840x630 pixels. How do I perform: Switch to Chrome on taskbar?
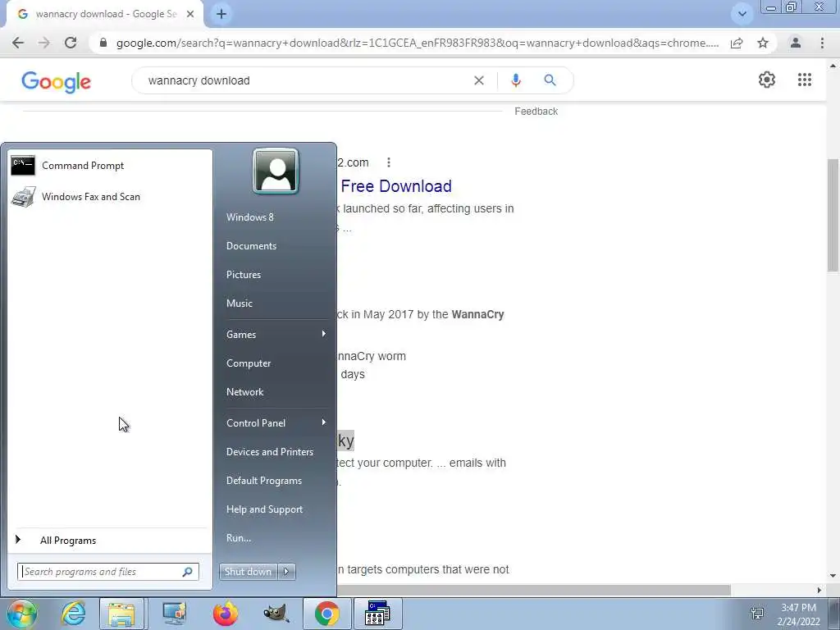tap(326, 614)
